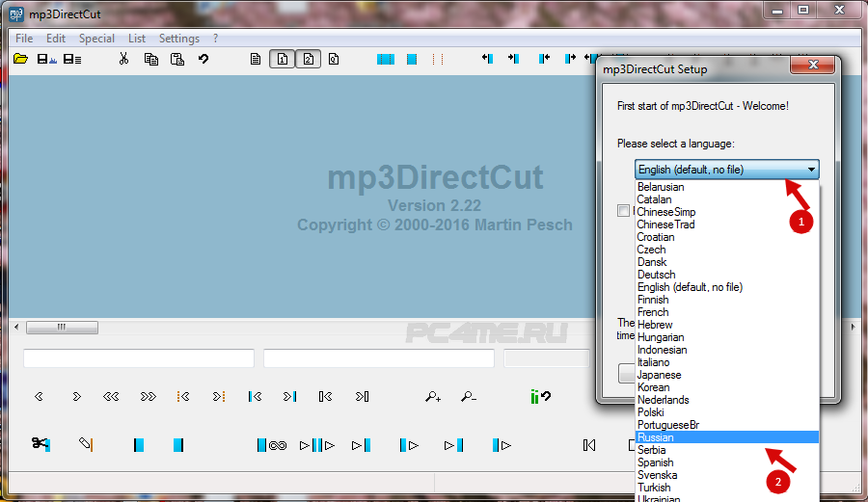This screenshot has width=868, height=502.
Task: Play up to selection end icon
Action: click(x=453, y=445)
